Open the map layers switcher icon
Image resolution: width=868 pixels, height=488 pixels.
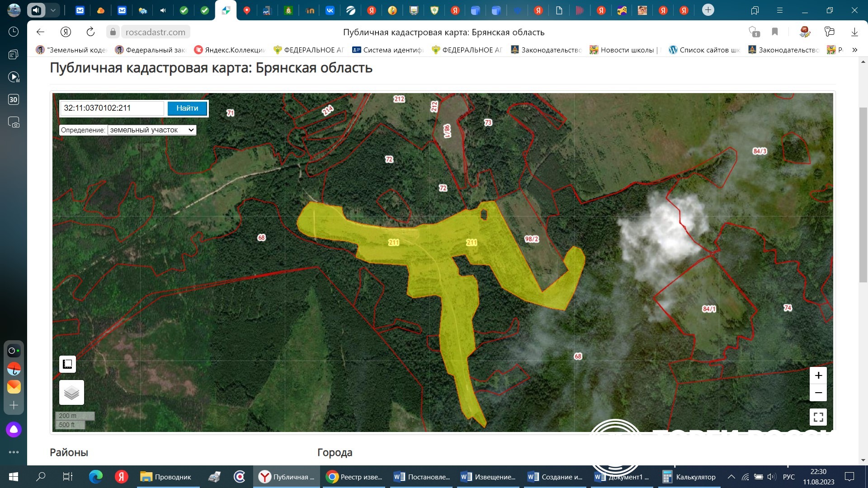(x=71, y=392)
